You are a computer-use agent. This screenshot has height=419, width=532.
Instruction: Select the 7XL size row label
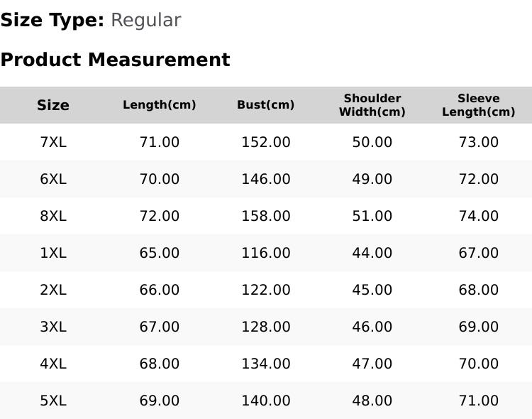53,142
